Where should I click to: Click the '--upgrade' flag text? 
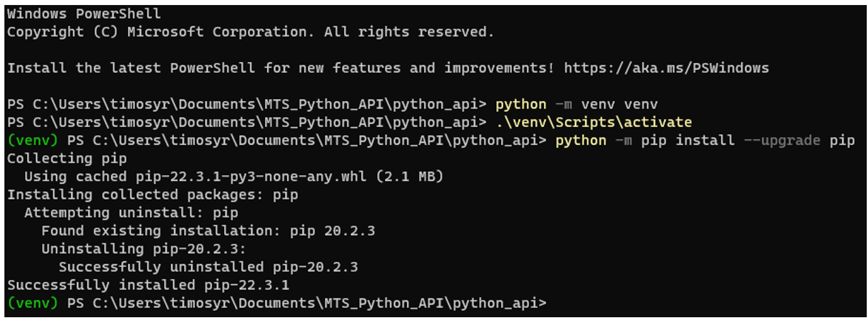click(x=782, y=140)
